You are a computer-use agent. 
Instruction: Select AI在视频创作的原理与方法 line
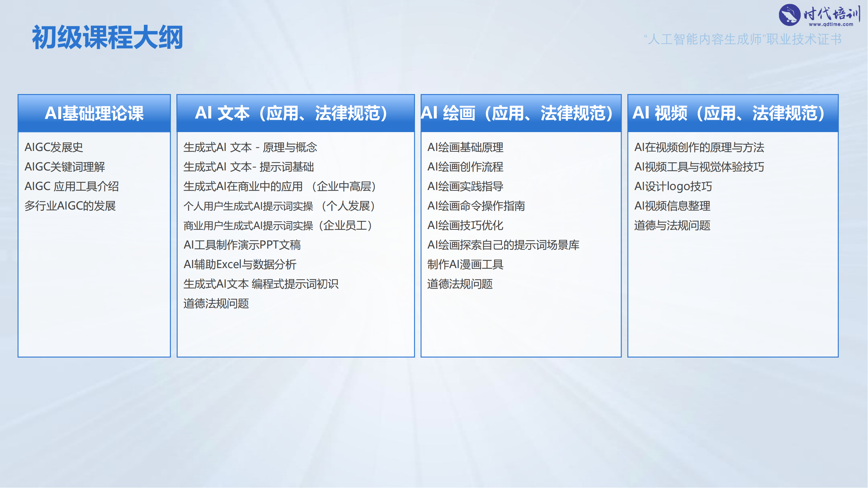click(699, 147)
